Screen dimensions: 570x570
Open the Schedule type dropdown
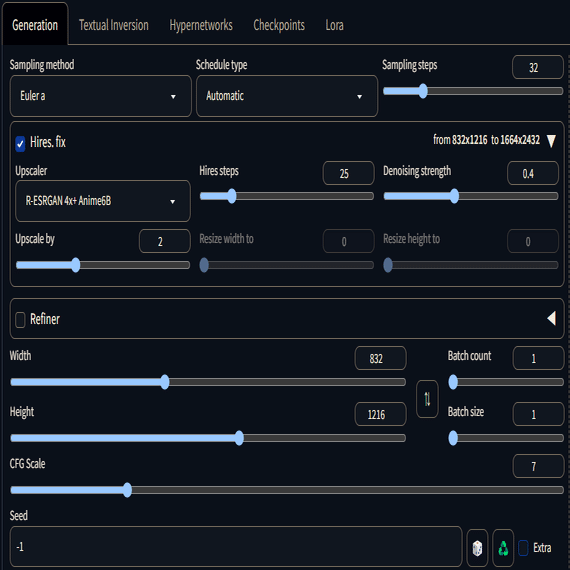[x=287, y=96]
